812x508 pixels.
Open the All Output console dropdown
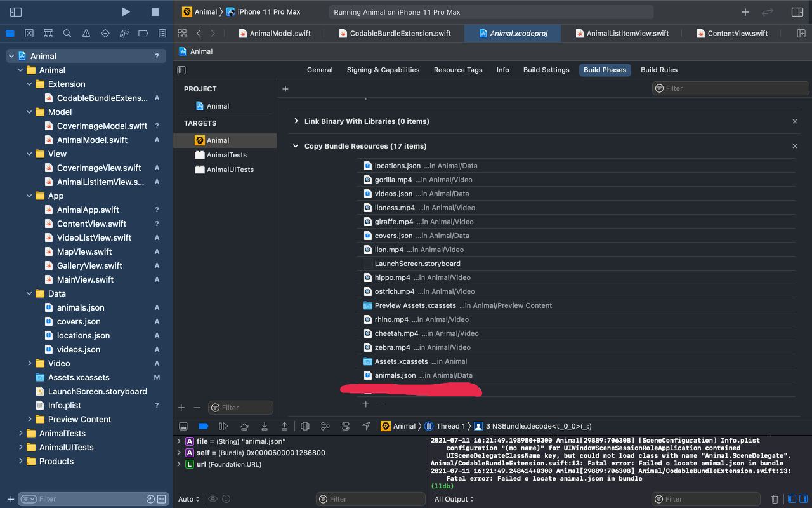coord(454,499)
